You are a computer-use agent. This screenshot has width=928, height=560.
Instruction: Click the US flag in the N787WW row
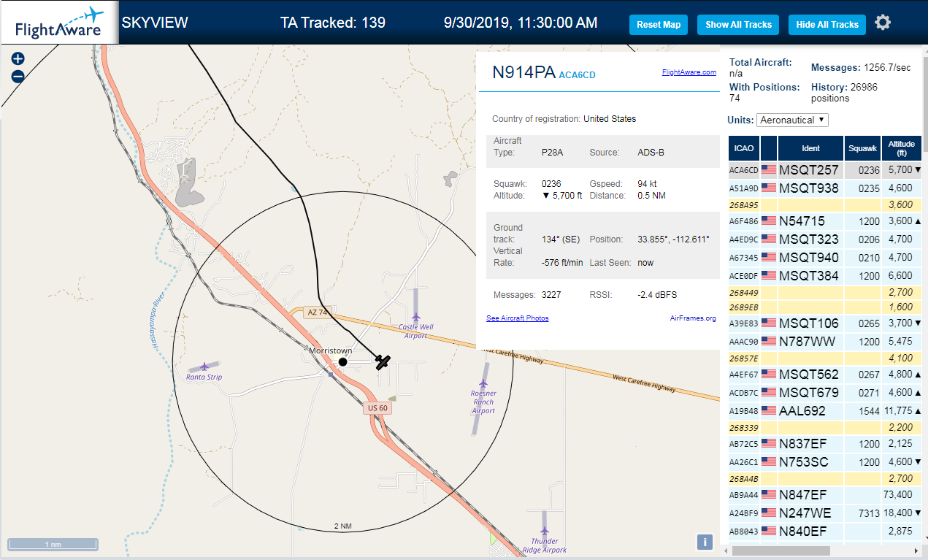pos(769,341)
